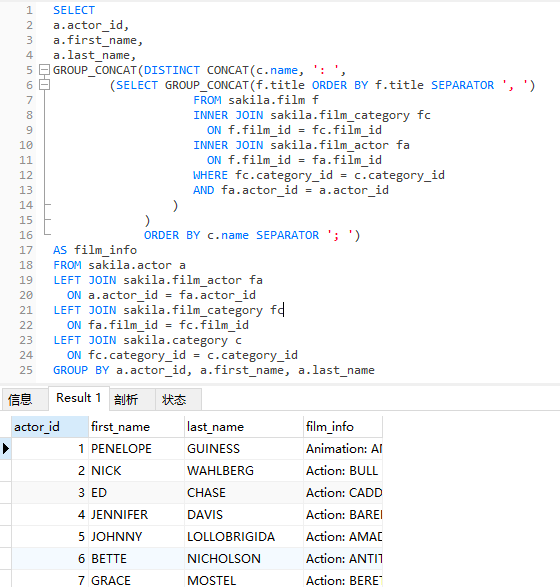The height and width of the screenshot is (587, 560).
Task: Select the JOHNNY first name cell
Action: pos(136,537)
